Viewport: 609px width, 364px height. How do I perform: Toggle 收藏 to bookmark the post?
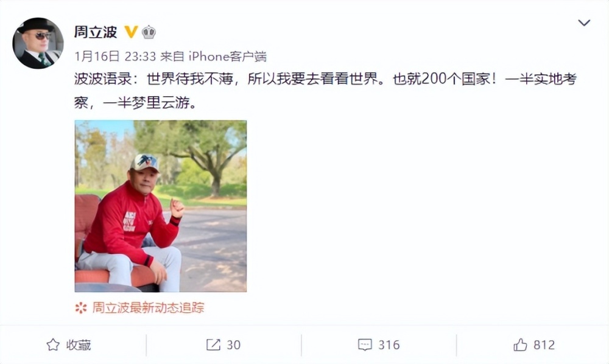(x=69, y=345)
